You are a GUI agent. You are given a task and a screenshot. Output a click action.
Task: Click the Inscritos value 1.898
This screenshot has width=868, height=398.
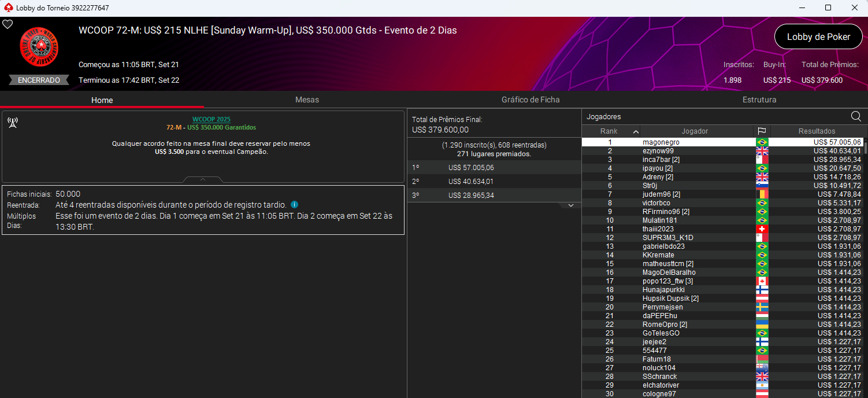coord(732,80)
